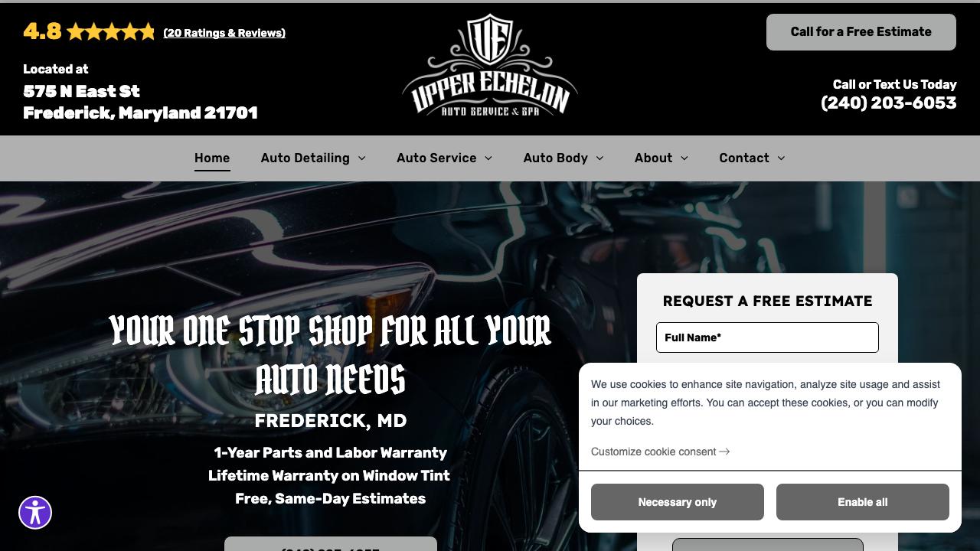Click the Customize cookie consent arrow
The image size is (980, 551).
[x=724, y=452]
